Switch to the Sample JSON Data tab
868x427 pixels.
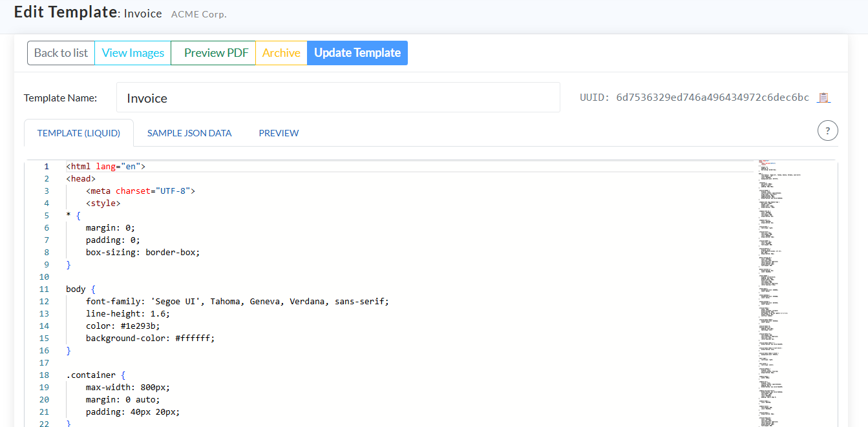tap(189, 133)
